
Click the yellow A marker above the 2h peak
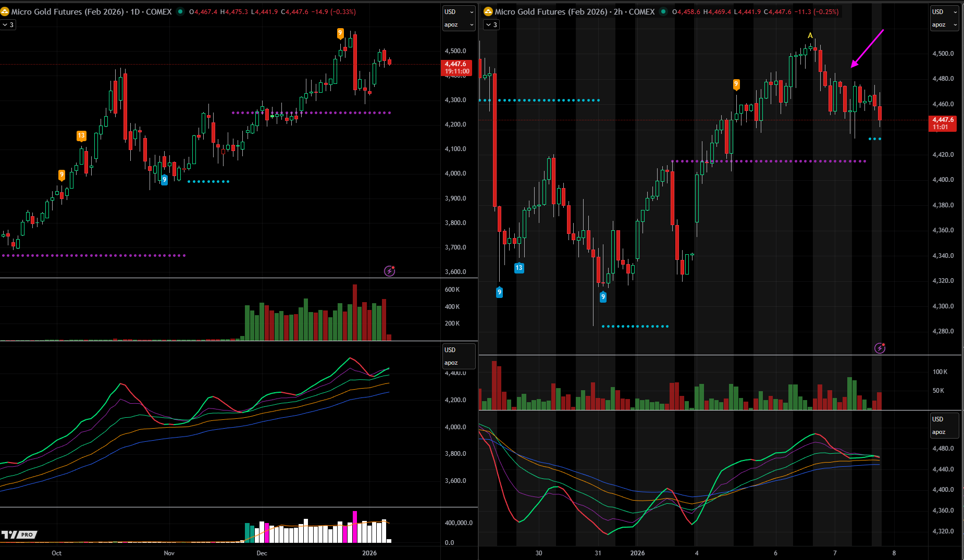(810, 35)
